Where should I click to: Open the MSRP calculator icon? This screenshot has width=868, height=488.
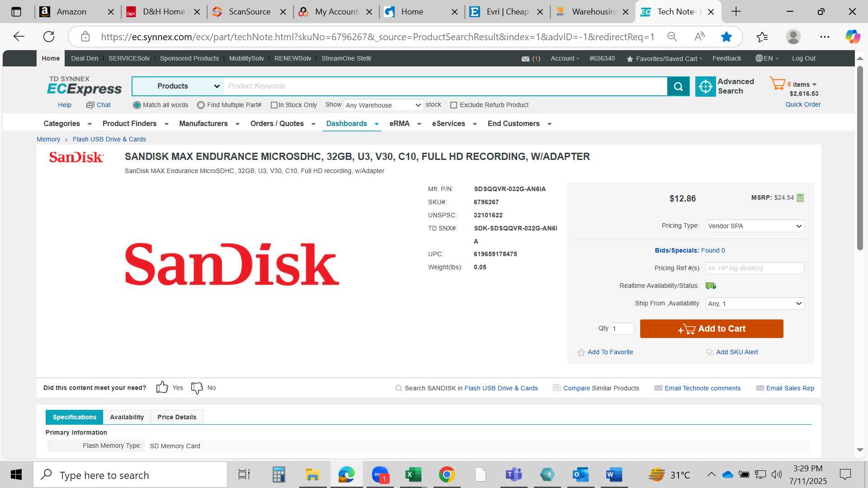point(800,198)
